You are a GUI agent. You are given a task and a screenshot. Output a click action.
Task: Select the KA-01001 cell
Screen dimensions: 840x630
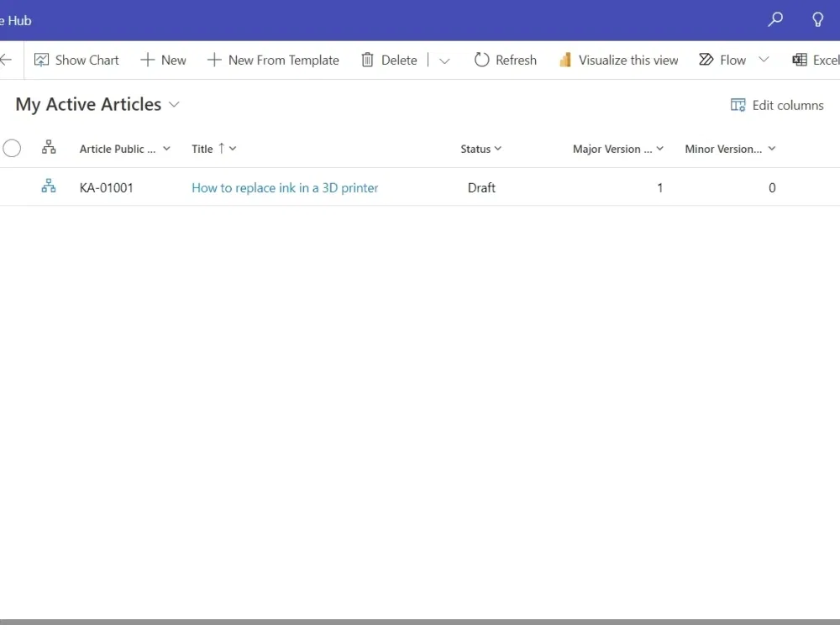point(106,188)
